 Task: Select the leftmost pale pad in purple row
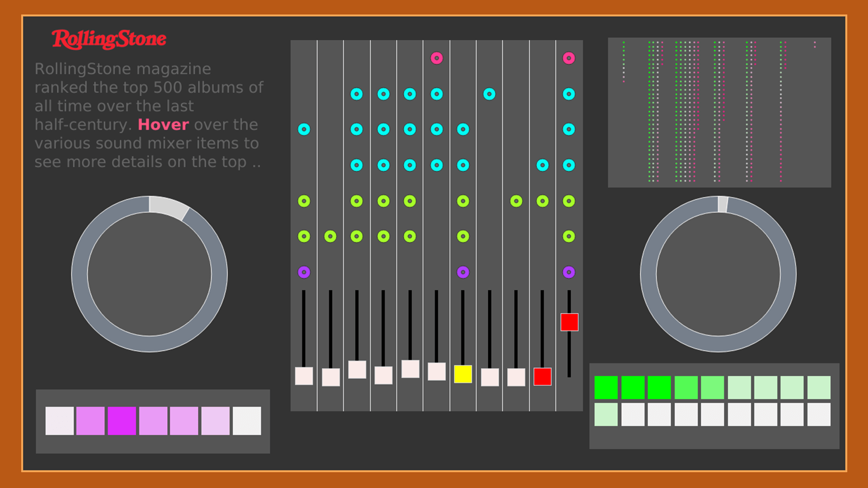coord(60,421)
